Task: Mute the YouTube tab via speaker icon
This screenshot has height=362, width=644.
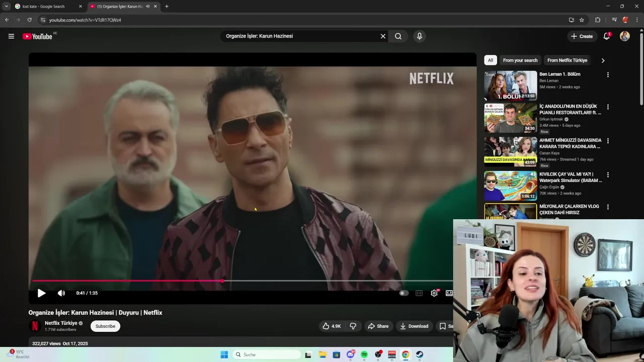Action: click(x=147, y=7)
